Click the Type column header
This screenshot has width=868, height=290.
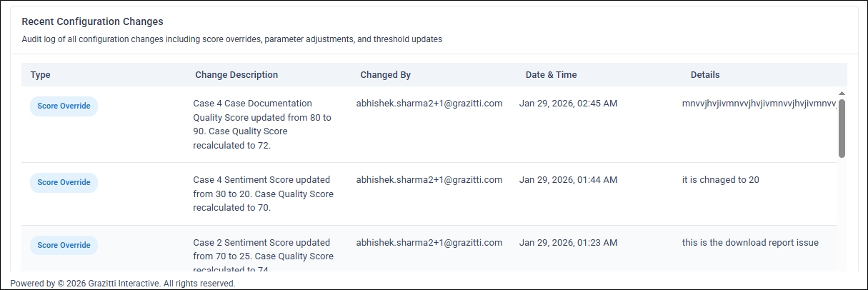click(41, 75)
